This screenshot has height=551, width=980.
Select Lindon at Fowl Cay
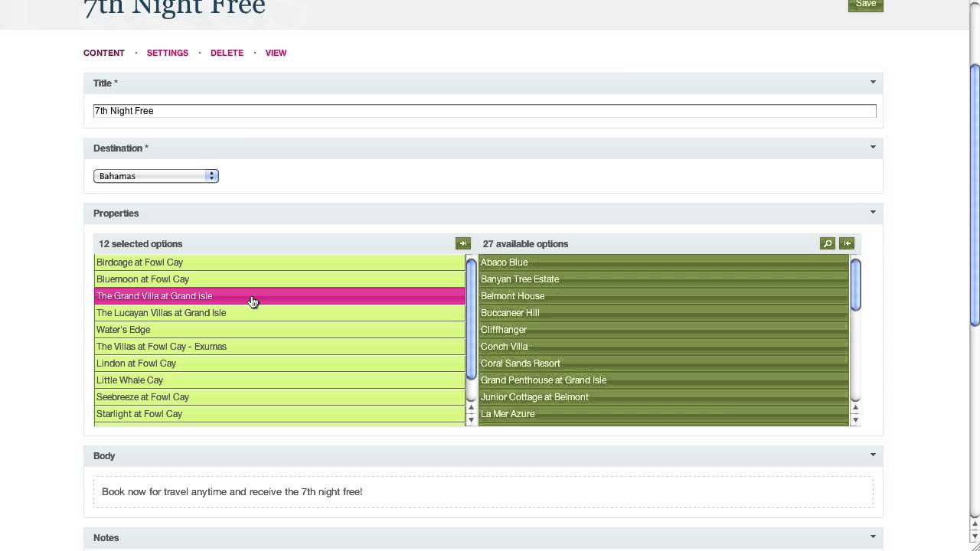[x=279, y=364]
